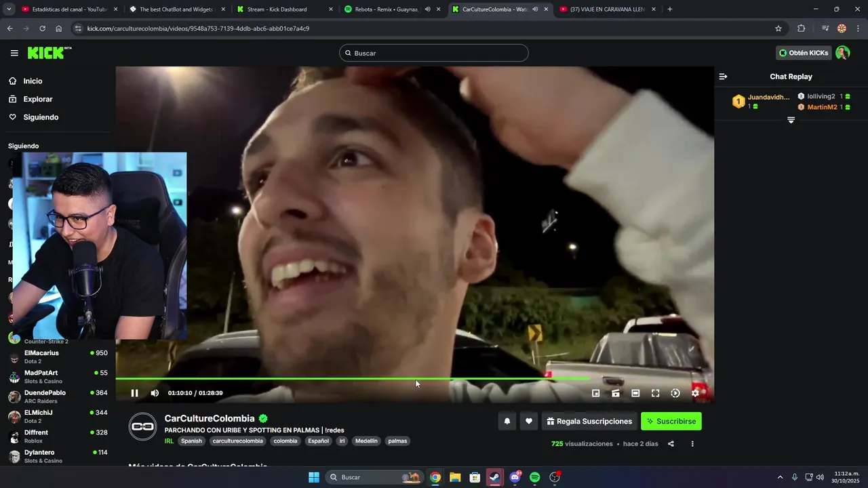Click the clip creation icon

coord(616,393)
